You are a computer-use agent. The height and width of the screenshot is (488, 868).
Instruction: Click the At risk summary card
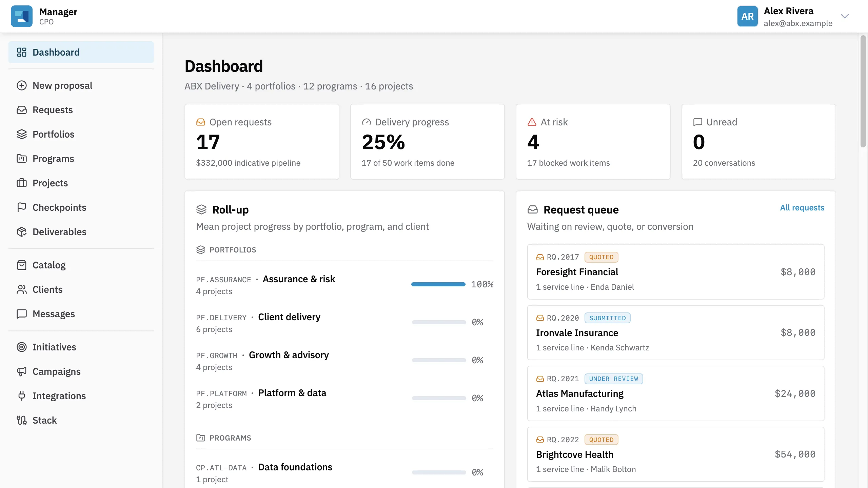point(593,142)
